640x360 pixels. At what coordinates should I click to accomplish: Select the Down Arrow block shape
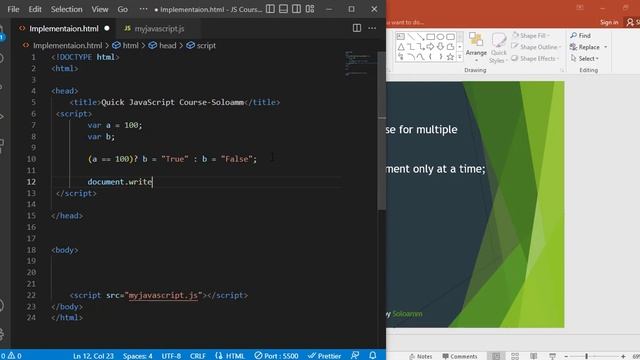(x=440, y=47)
